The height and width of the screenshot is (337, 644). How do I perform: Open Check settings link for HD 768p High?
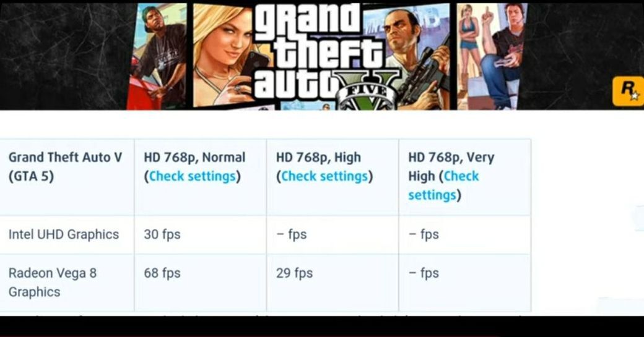pos(324,176)
